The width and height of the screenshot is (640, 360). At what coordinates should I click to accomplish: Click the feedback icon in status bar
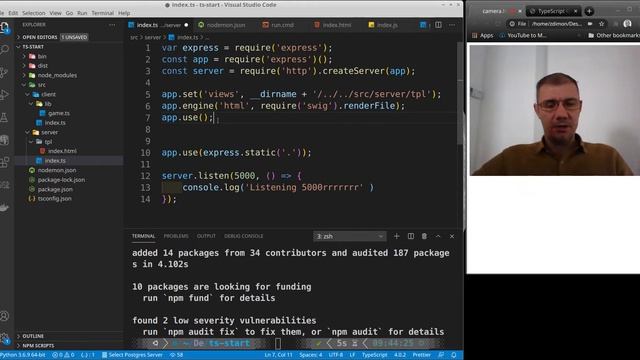tap(441, 355)
